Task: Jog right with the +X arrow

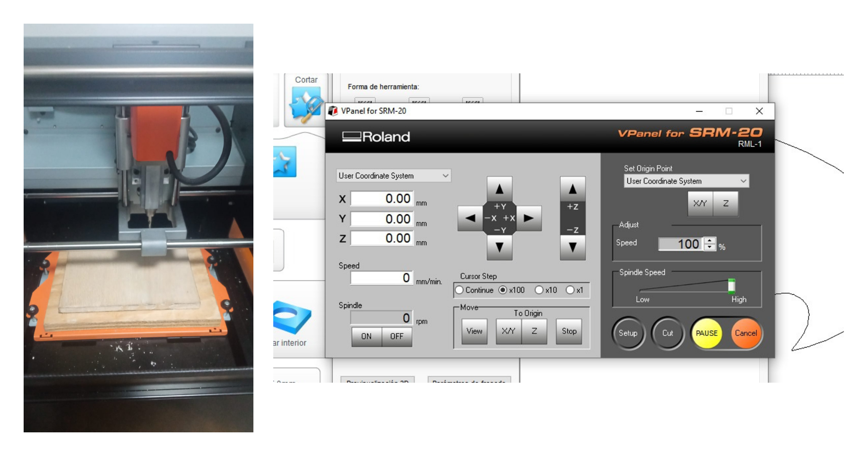Action: tap(529, 218)
